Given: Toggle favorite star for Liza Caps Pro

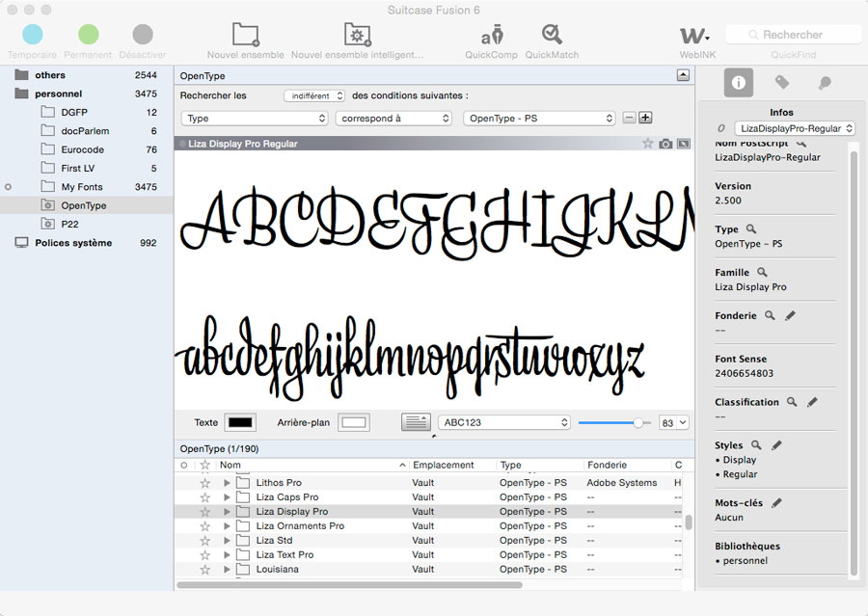Looking at the screenshot, I should click(x=204, y=497).
